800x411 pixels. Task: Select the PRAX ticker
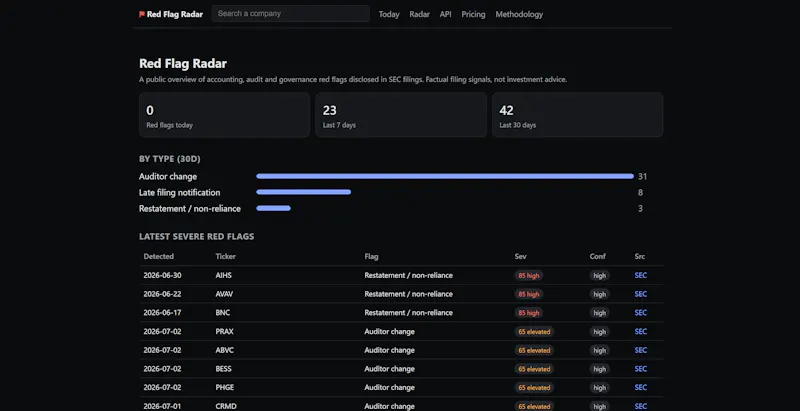click(x=224, y=331)
